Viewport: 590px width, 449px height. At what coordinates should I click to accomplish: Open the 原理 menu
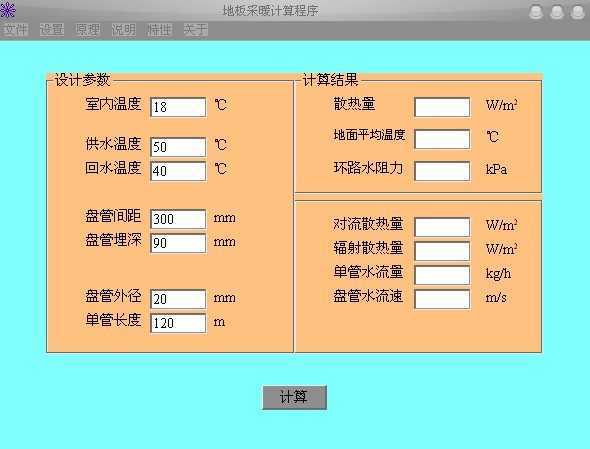(88, 30)
